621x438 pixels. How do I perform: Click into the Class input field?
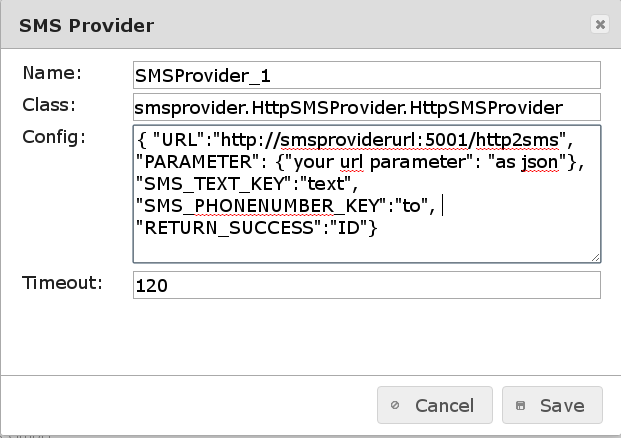(366, 107)
